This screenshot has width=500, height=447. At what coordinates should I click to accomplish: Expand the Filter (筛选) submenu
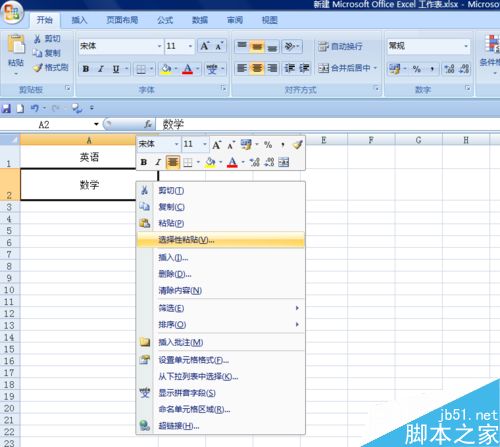point(221,308)
